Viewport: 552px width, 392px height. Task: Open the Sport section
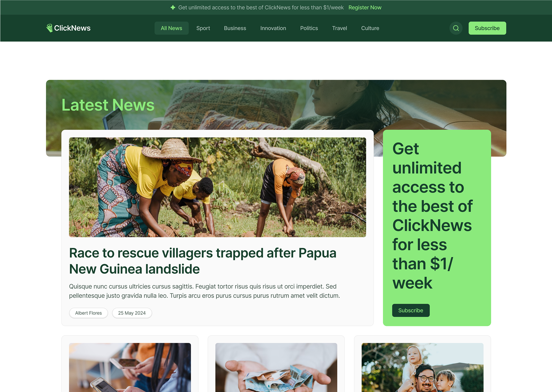coord(203,28)
